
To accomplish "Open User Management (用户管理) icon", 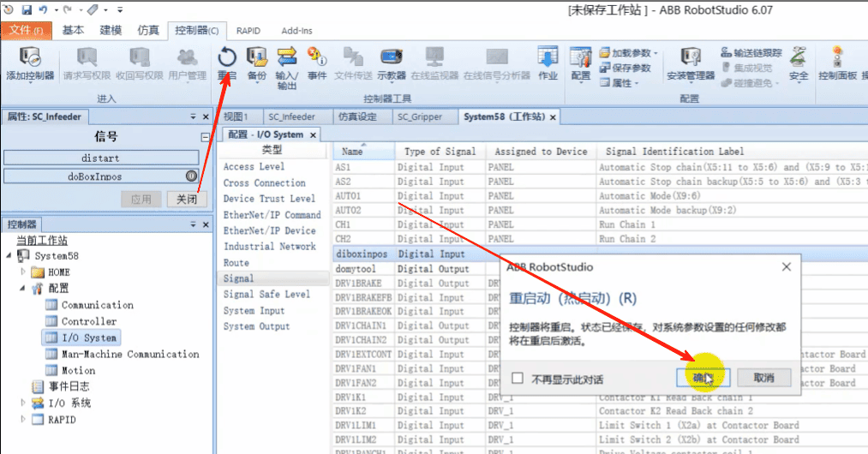I will click(x=187, y=63).
